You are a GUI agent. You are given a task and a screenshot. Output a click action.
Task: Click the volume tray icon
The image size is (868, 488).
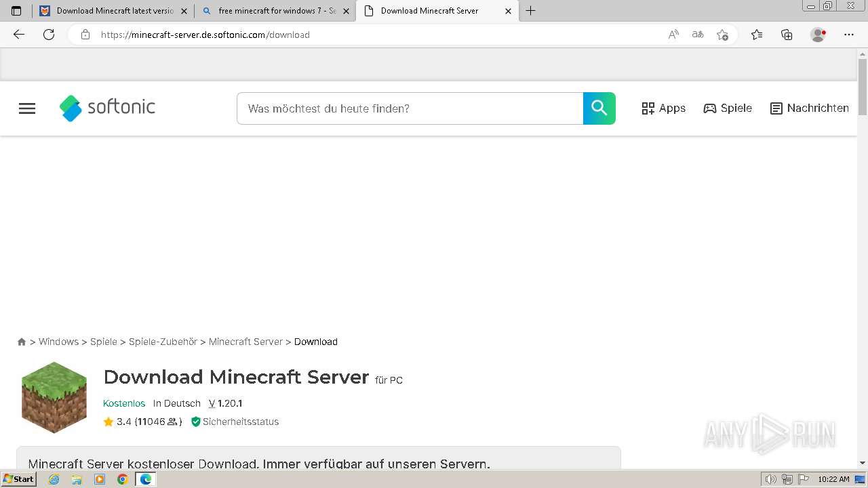pyautogui.click(x=770, y=479)
